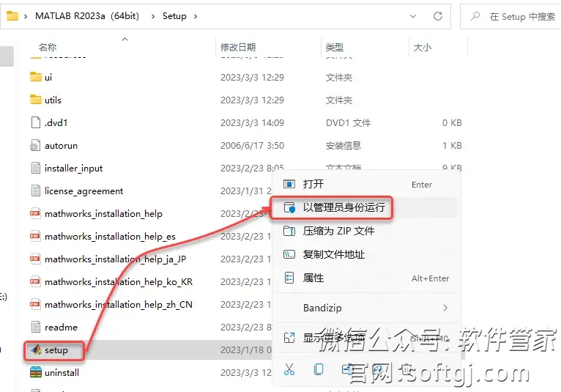Click the mathworks_installation_help_ko_KR PDF icon
The image size is (561, 392).
(35, 282)
